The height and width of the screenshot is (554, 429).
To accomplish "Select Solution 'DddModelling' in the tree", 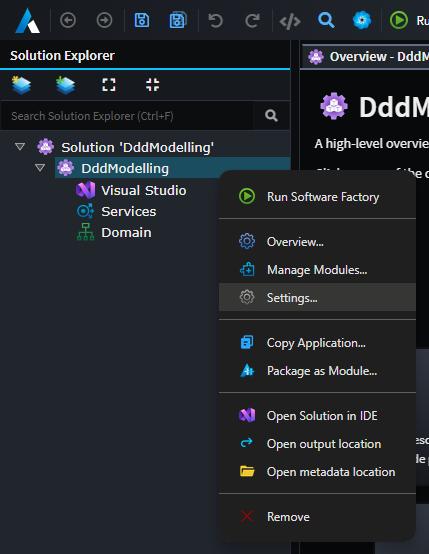I will pos(137,147).
